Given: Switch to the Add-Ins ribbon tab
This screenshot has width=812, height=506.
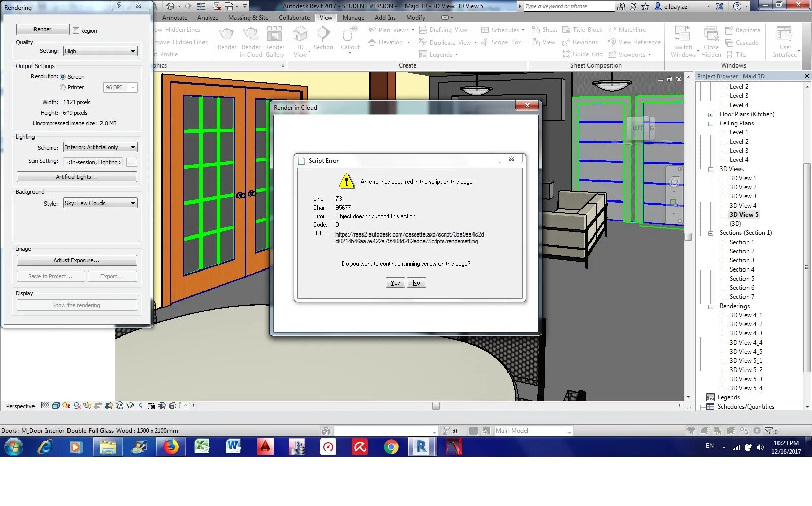Looking at the screenshot, I should [385, 17].
